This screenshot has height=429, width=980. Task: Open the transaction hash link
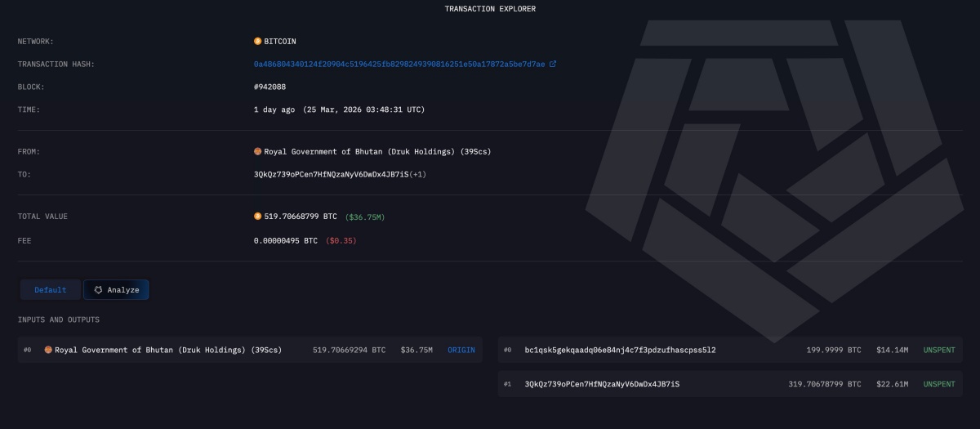click(399, 64)
